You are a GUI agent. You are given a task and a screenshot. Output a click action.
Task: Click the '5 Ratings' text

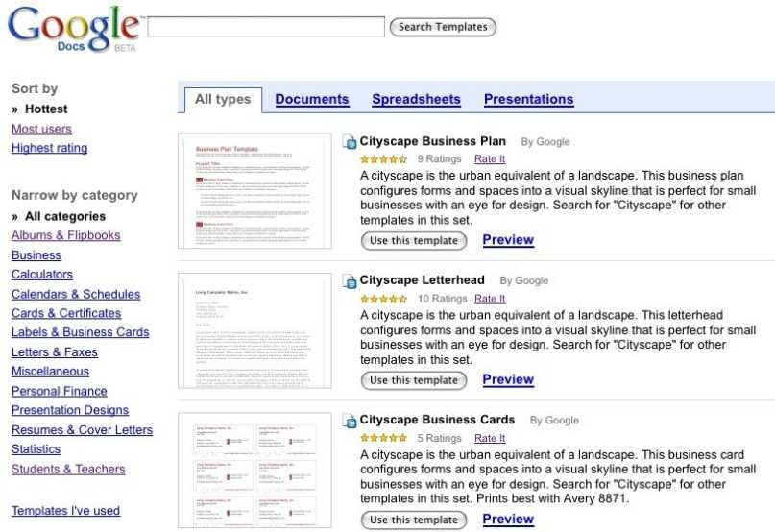click(439, 438)
